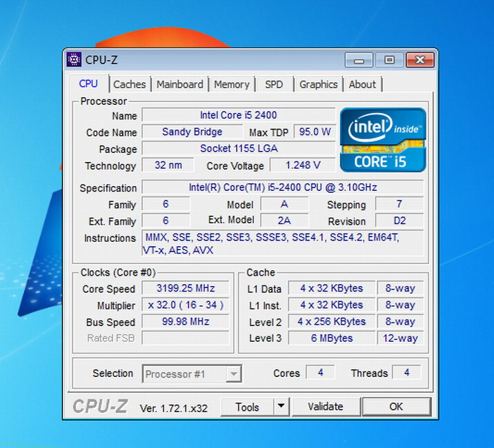Viewport: 494px width, 448px height.
Task: Click the Core Speed value 3199.25 MHz
Action: click(x=186, y=288)
